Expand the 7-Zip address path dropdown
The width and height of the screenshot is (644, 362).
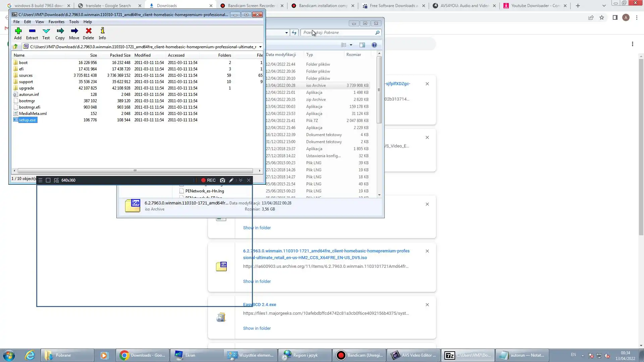pyautogui.click(x=260, y=47)
